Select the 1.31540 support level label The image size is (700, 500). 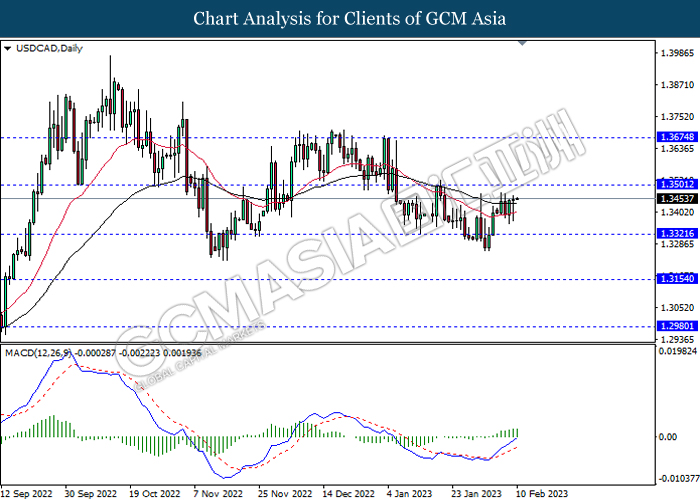677,279
